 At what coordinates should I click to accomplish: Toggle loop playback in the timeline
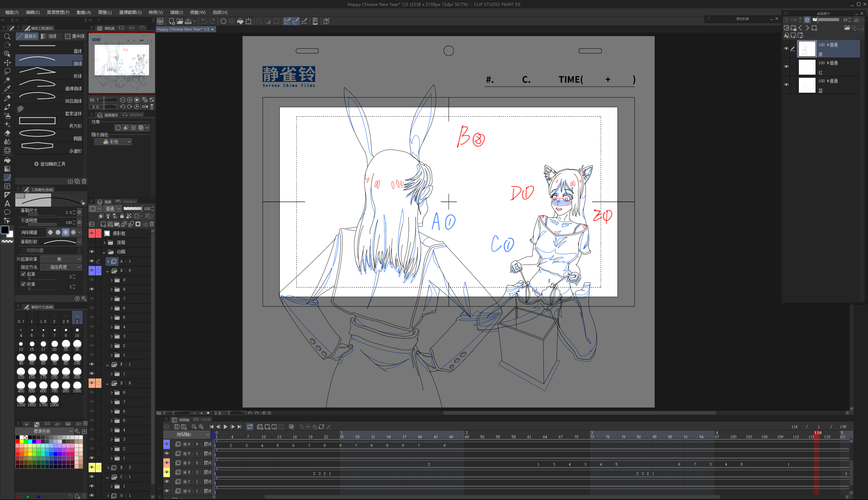pyautogui.click(x=250, y=427)
